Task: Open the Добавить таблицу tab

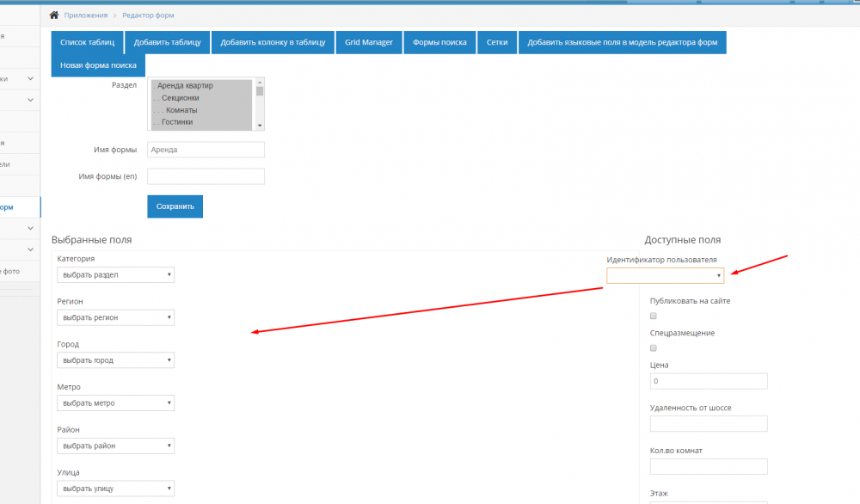Action: tap(168, 42)
